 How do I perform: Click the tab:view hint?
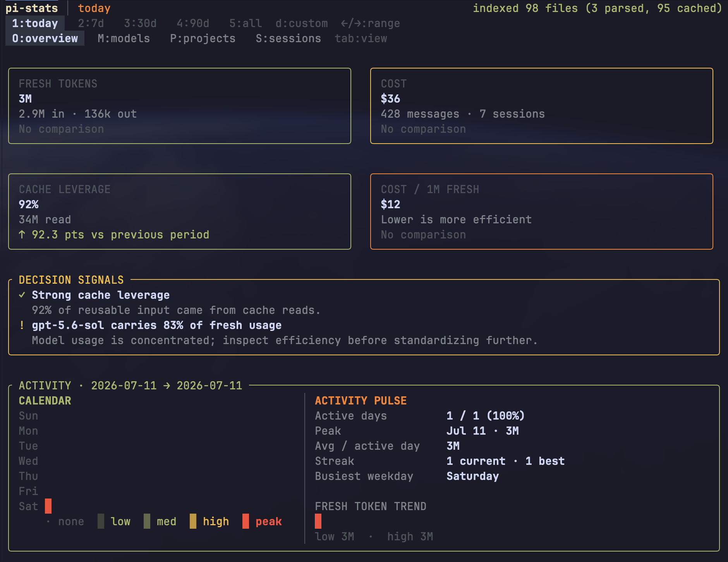[x=361, y=38]
